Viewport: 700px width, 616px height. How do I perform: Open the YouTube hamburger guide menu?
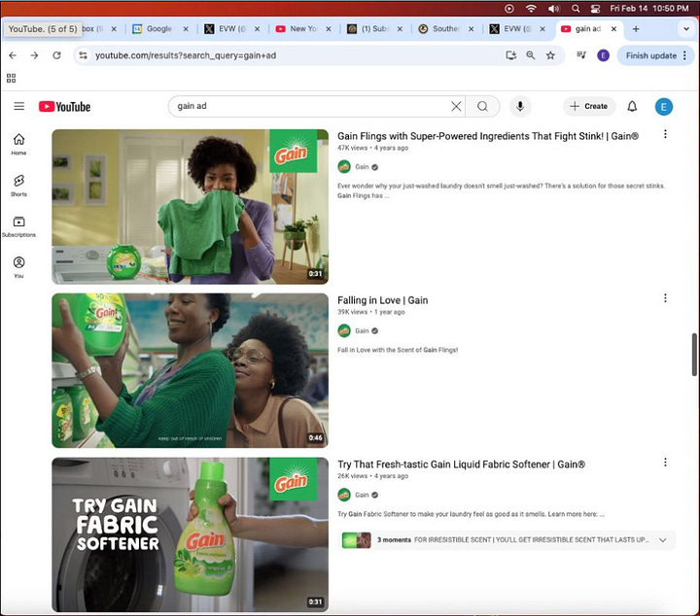(x=18, y=106)
